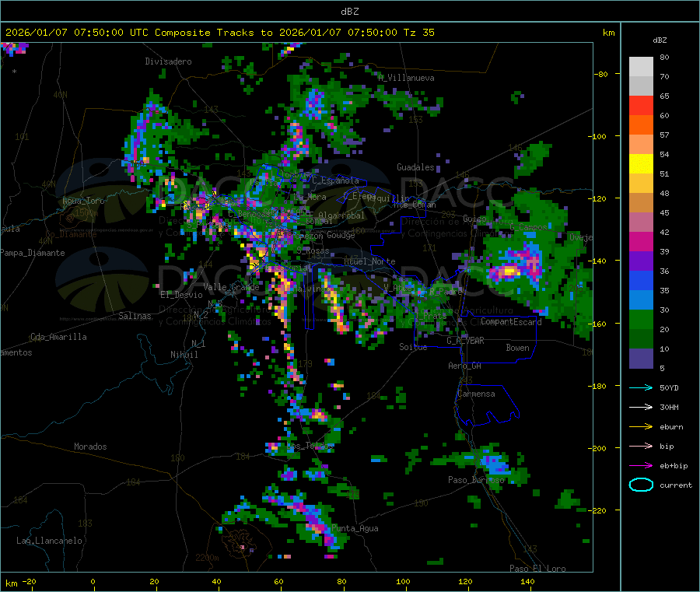Click the Carmensa map label

click(x=476, y=394)
